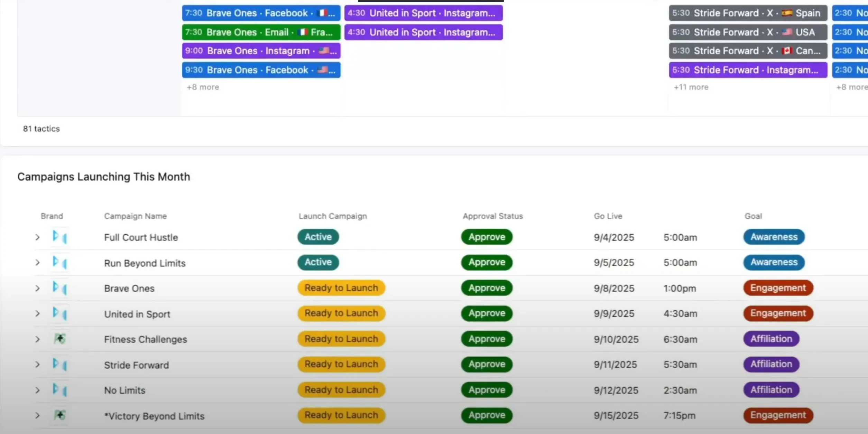Click green brand icon for Fitness Challenges

tap(59, 339)
